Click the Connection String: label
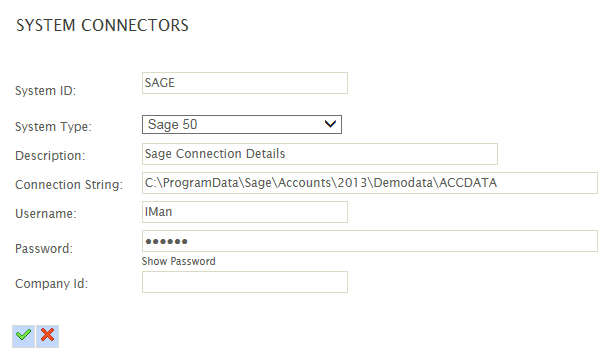Image resolution: width=607 pixels, height=361 pixels. 69,185
